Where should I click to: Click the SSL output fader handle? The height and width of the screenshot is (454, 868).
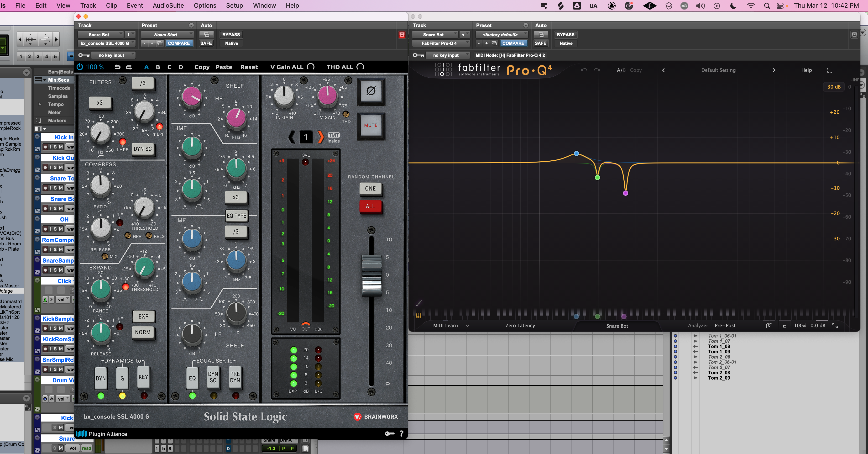[x=371, y=275]
